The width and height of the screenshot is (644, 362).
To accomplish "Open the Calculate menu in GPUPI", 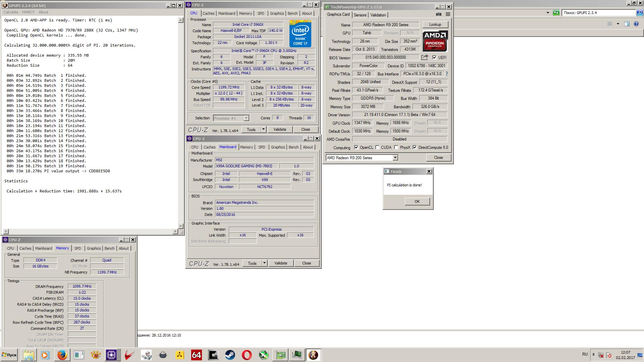I will pos(11,12).
